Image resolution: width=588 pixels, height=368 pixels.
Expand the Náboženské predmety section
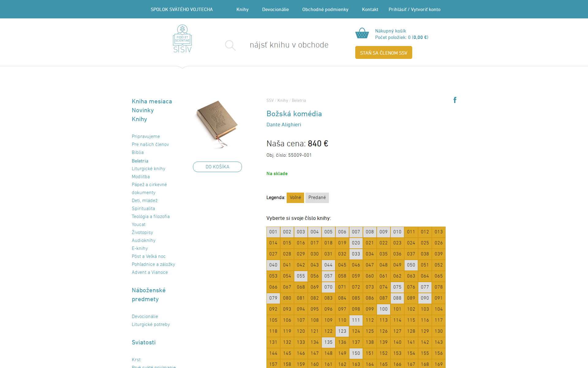(x=149, y=295)
